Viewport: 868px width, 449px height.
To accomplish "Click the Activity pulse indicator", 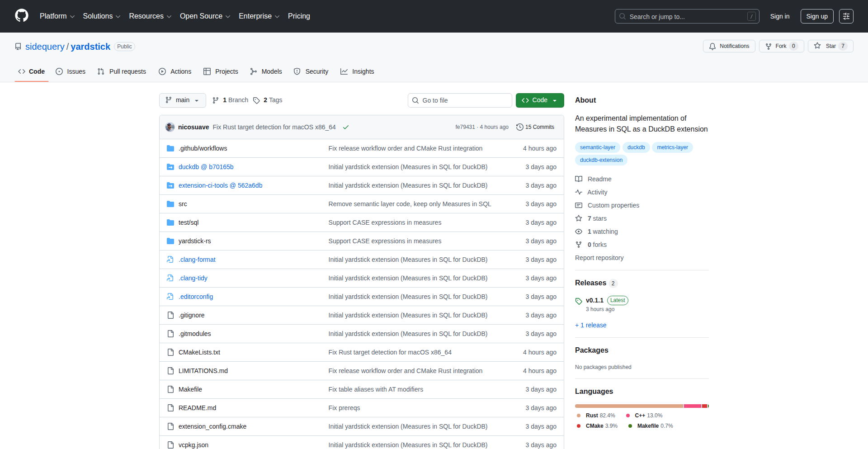I will (x=579, y=192).
